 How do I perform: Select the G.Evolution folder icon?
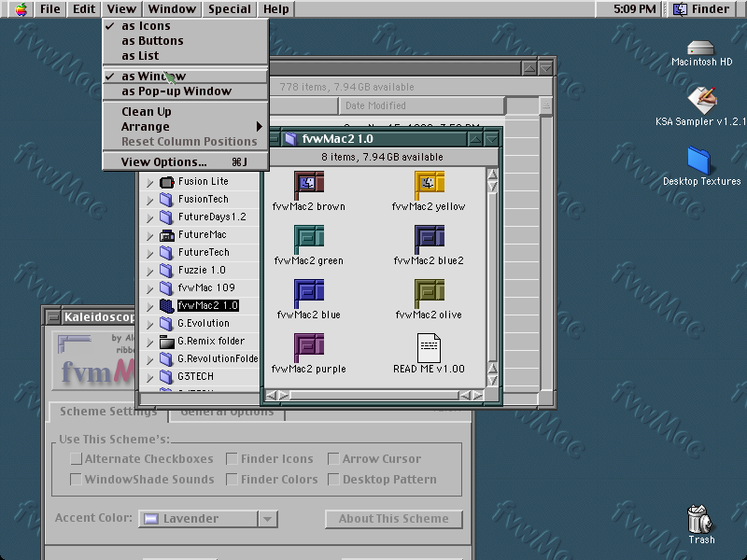point(166,324)
